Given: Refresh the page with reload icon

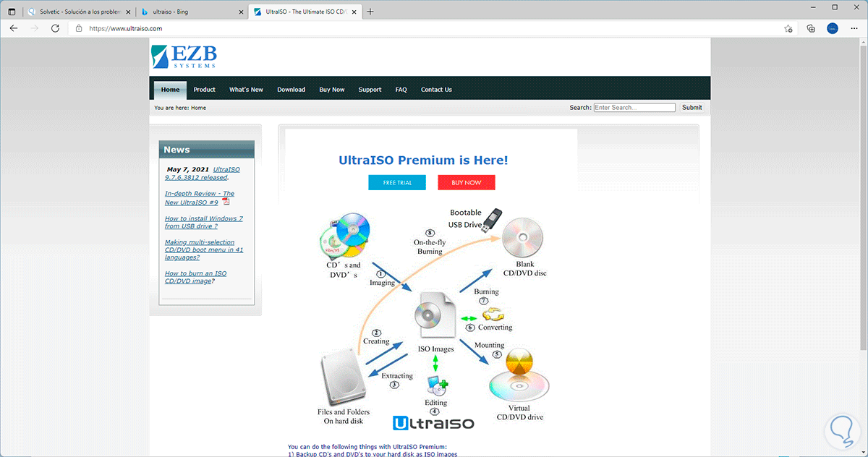Looking at the screenshot, I should [x=55, y=28].
